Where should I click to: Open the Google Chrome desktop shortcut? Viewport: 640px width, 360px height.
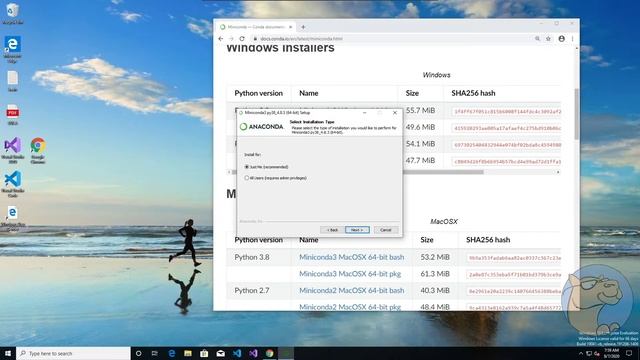click(38, 150)
